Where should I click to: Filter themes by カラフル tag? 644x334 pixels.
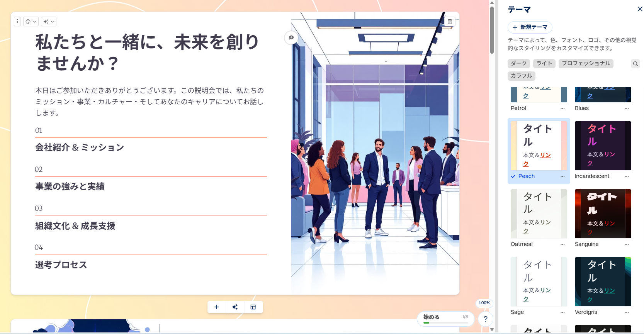522,76
